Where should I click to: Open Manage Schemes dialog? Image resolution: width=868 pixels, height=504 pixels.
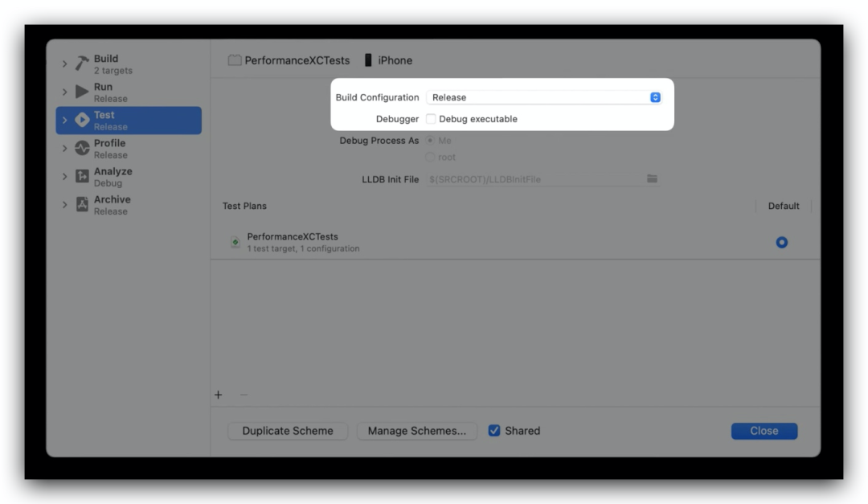pos(417,431)
